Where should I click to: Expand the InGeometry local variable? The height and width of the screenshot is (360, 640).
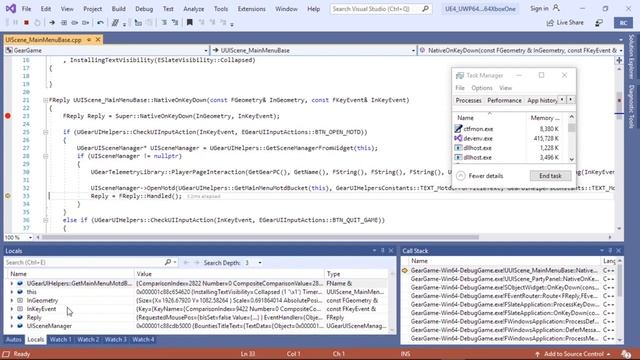pyautogui.click(x=11, y=300)
